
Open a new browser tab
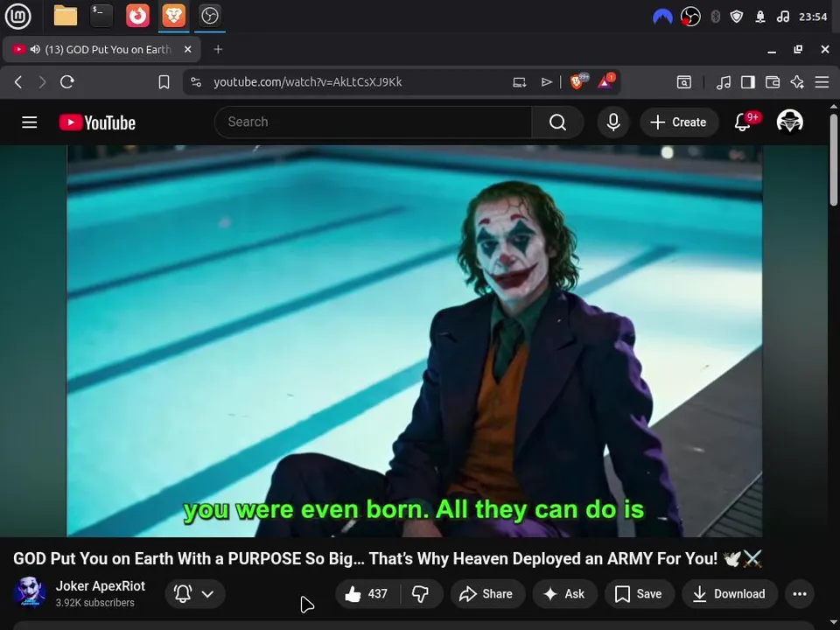coord(218,49)
